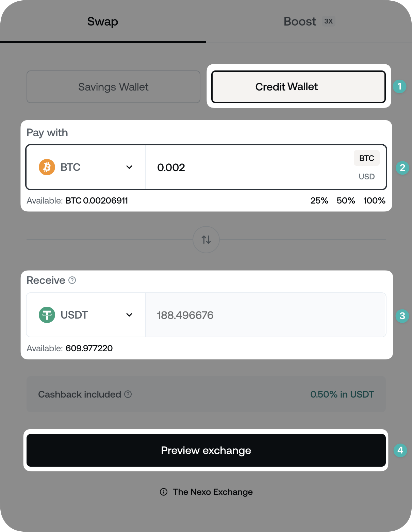Viewport: 412px width, 532px height.
Task: Apply 100% of the available balance
Action: (x=374, y=200)
